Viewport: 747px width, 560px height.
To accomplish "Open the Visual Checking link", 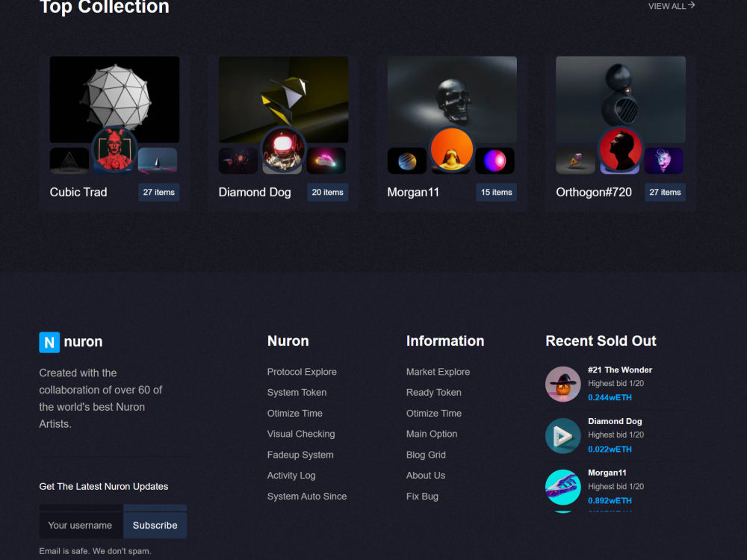I will [300, 434].
